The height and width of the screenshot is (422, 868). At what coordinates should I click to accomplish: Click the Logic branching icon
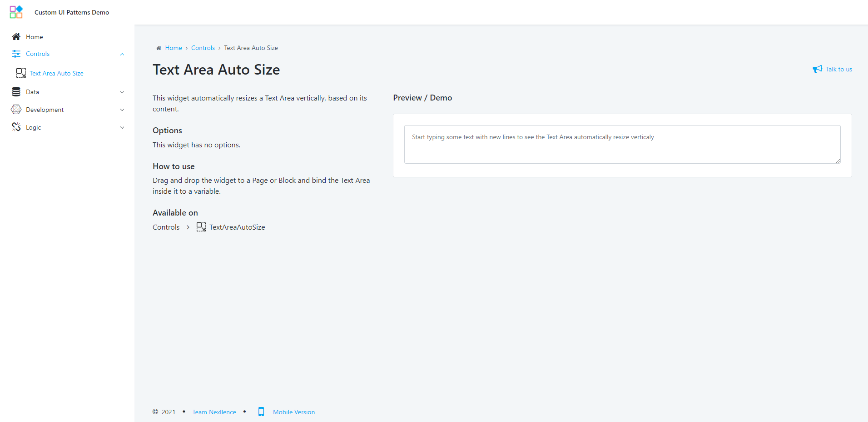(x=16, y=127)
